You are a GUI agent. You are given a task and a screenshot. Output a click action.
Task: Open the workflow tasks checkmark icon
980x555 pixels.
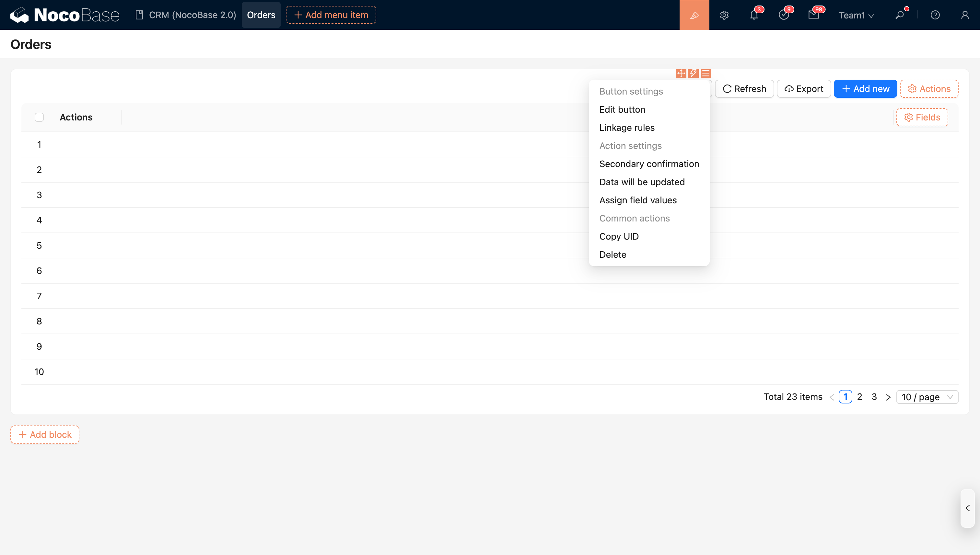[x=784, y=15]
